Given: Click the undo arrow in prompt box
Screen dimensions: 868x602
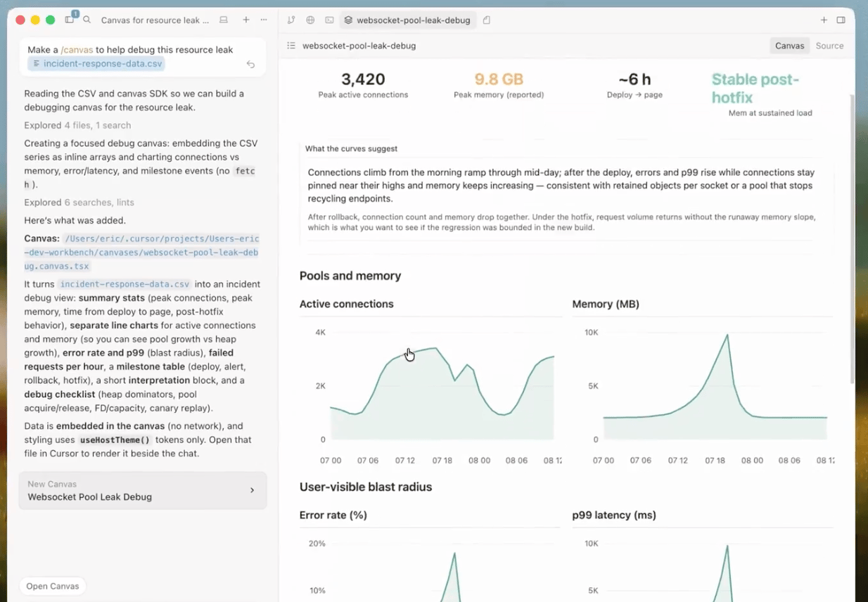Looking at the screenshot, I should (x=250, y=64).
